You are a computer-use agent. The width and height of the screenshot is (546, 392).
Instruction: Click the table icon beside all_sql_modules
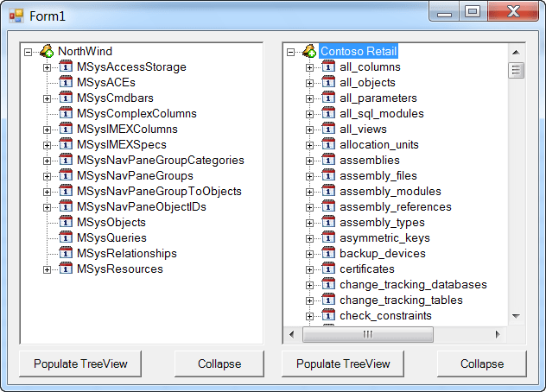(x=328, y=113)
